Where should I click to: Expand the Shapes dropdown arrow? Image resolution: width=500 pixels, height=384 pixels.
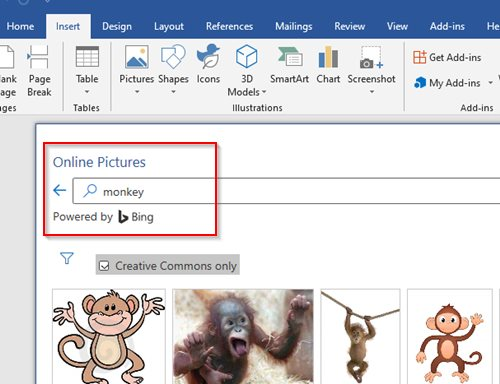pos(173,92)
